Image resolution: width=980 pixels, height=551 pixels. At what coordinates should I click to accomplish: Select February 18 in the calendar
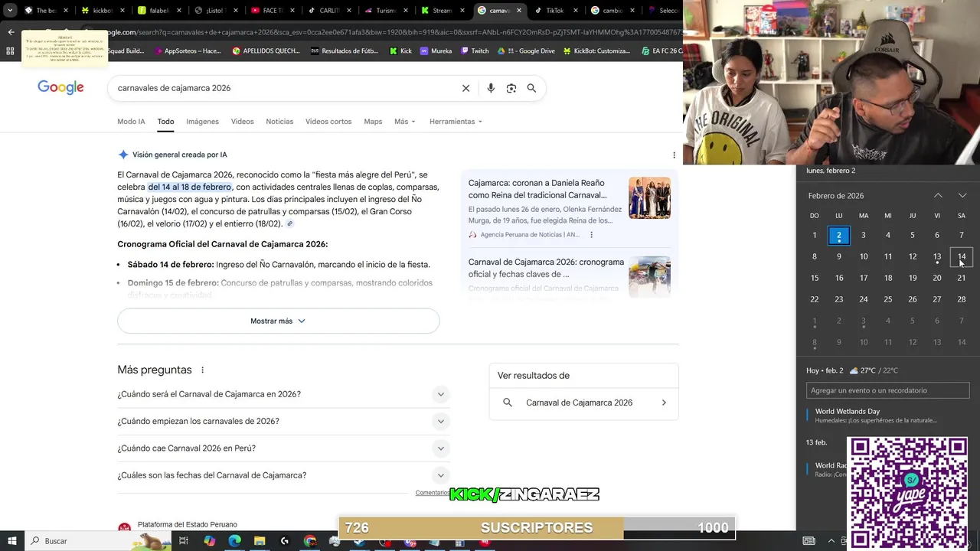888,278
